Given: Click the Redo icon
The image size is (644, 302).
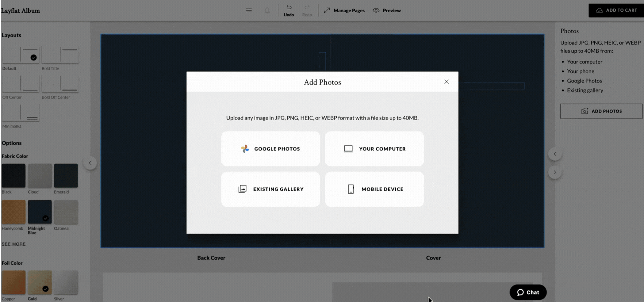Looking at the screenshot, I should [x=307, y=9].
